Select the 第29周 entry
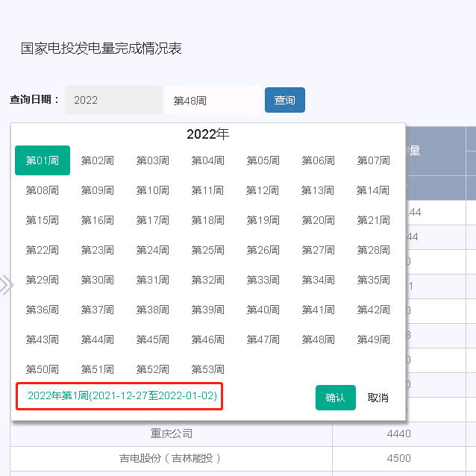The image size is (476, 476). click(x=43, y=280)
